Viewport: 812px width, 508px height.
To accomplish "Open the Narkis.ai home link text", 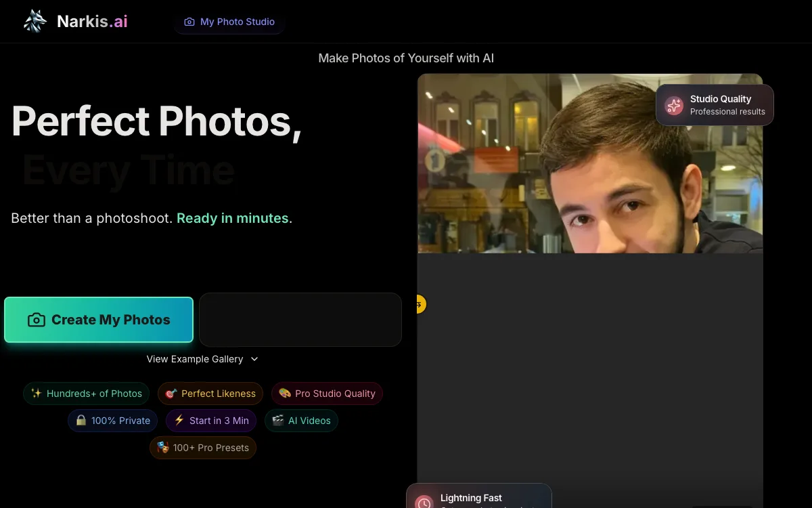I will 92,22.
